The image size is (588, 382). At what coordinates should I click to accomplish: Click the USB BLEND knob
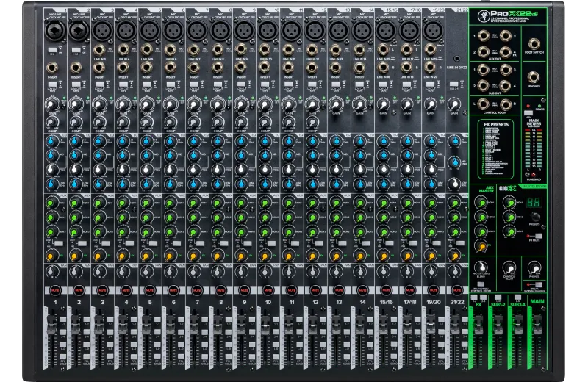pyautogui.click(x=481, y=267)
